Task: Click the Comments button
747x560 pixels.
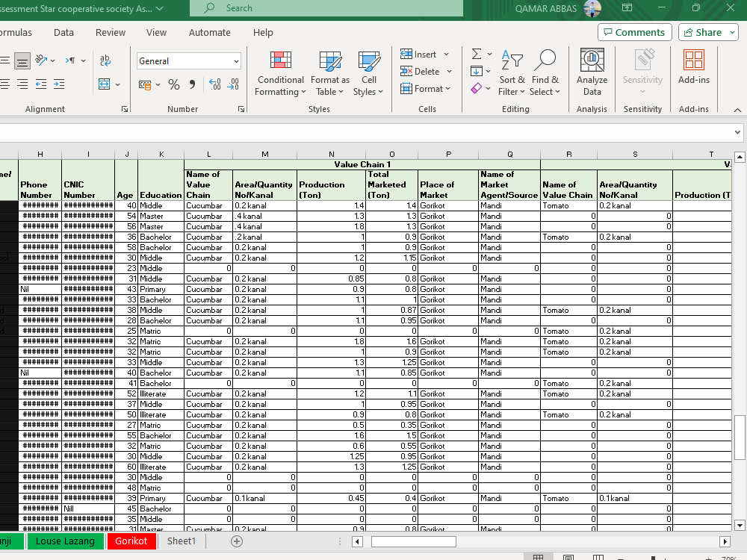Action: coord(634,32)
